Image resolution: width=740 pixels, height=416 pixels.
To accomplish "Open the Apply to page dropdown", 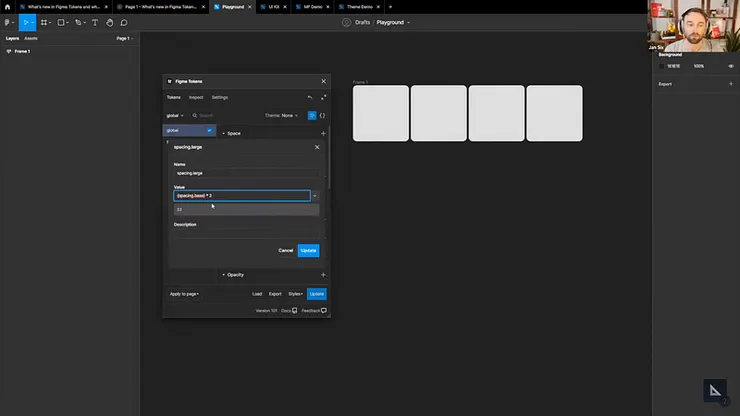I will click(x=184, y=294).
